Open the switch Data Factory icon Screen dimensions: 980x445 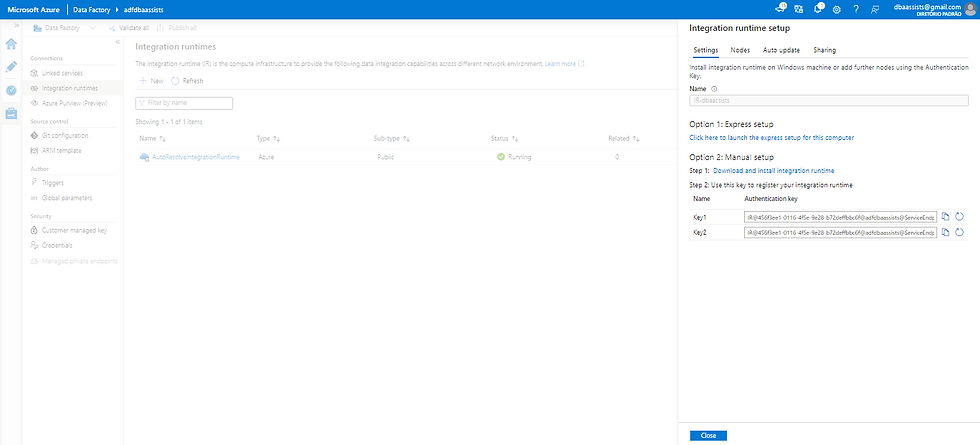(x=799, y=9)
